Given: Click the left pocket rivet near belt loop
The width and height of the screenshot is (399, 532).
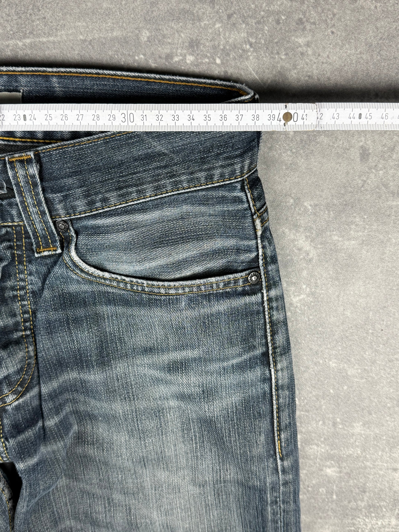Looking at the screenshot, I should click(61, 226).
